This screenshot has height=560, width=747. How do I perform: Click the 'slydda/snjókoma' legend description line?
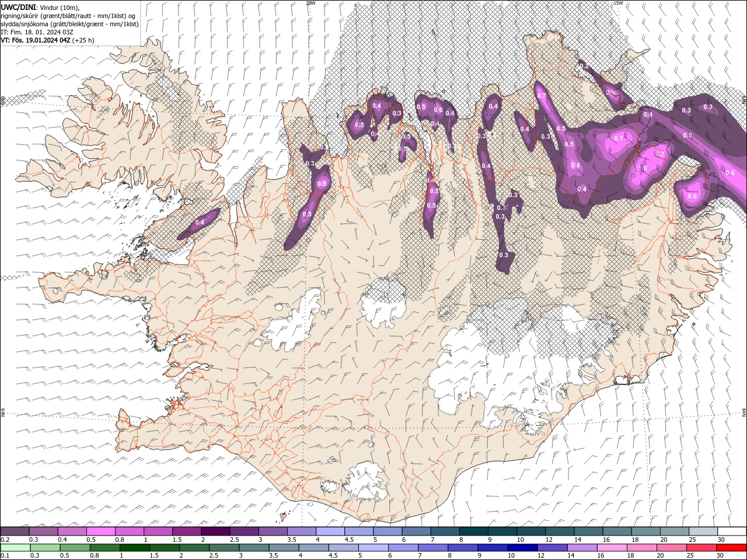pos(69,24)
